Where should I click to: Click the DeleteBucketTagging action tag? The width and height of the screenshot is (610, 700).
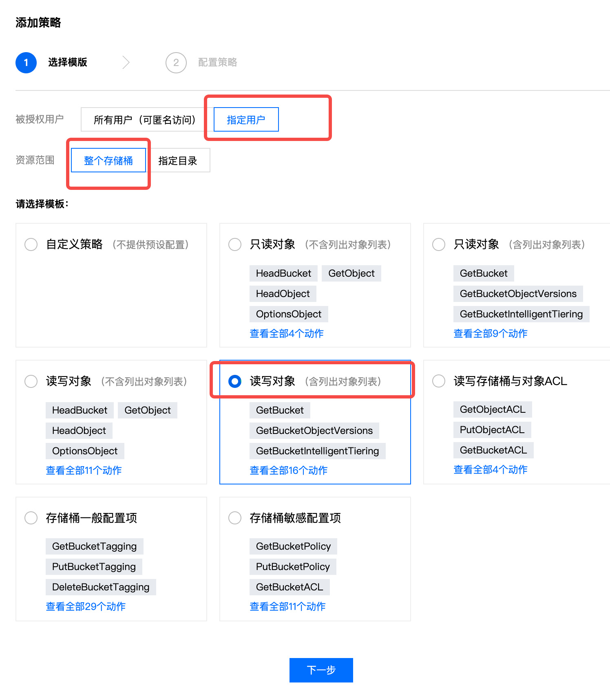tap(101, 587)
